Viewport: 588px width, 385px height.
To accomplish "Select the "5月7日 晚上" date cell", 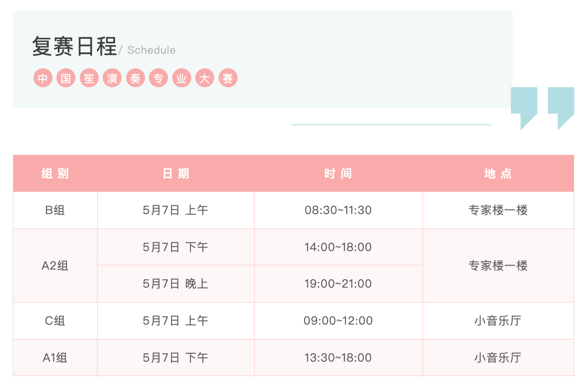I will point(175,284).
